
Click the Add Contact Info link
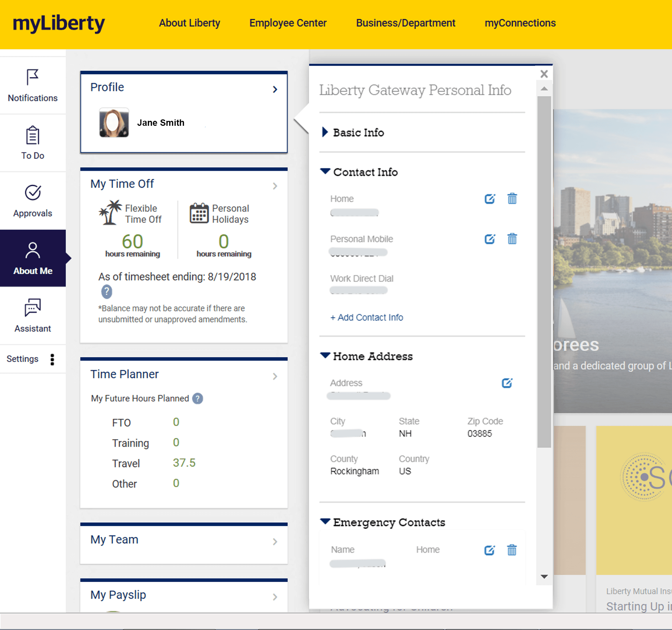coord(367,317)
